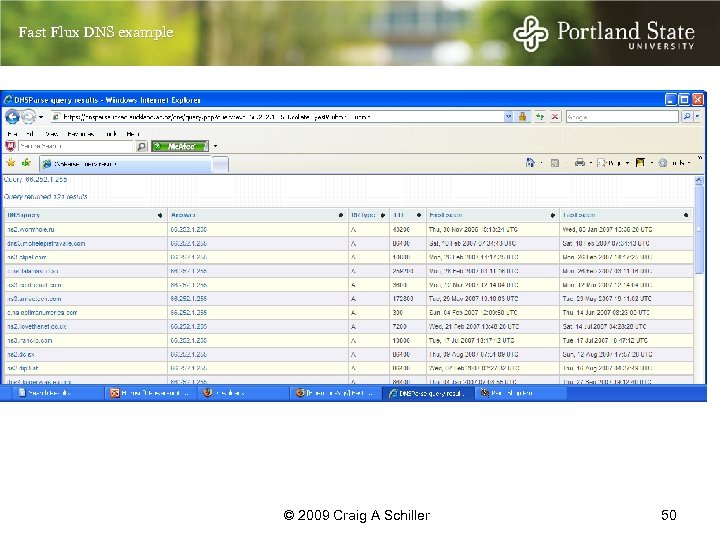Open the Edit menu
Viewport: 720px width, 540px height.
30,134
